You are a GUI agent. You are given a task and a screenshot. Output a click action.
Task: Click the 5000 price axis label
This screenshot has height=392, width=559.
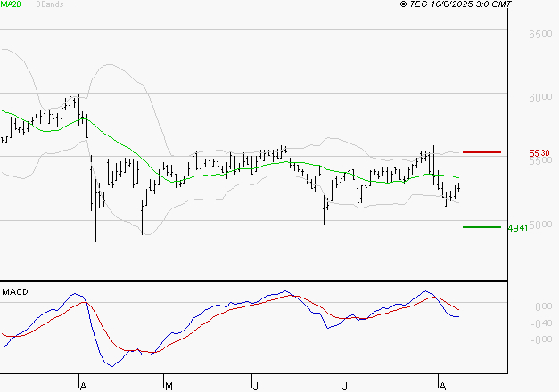pyautogui.click(x=542, y=221)
